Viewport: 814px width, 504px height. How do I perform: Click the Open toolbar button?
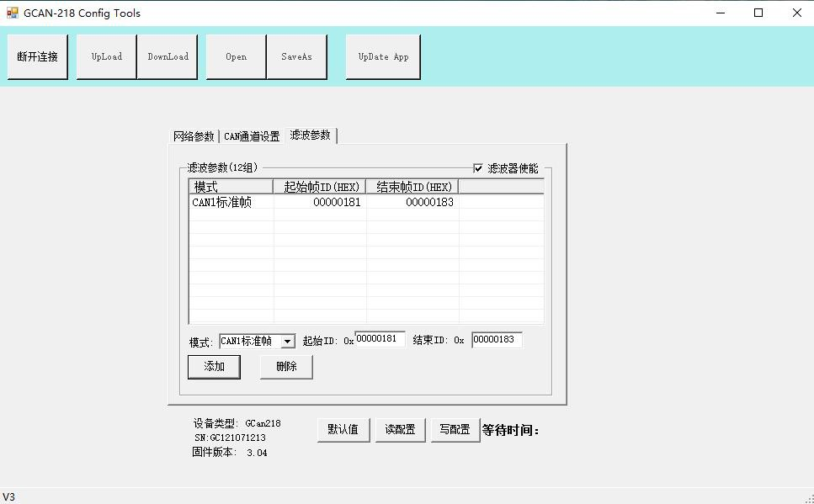click(236, 56)
